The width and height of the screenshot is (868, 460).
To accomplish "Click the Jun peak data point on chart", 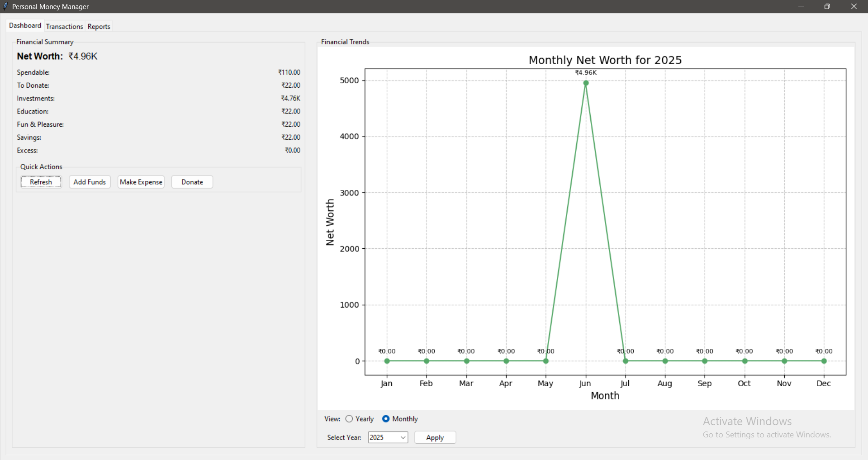I will click(586, 83).
